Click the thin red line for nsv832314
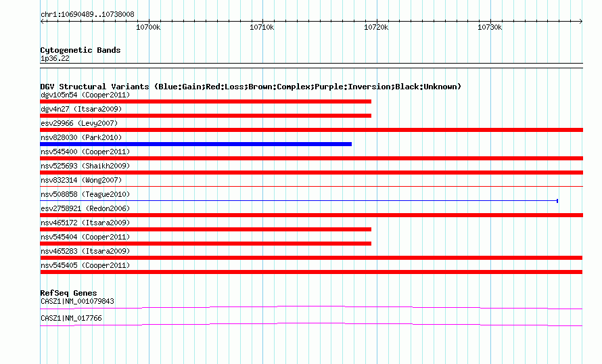This screenshot has width=602, height=364. click(x=311, y=187)
